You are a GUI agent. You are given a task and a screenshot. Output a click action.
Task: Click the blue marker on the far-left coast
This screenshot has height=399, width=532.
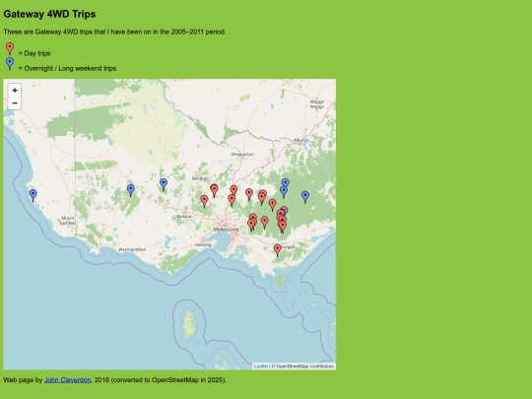pyautogui.click(x=33, y=195)
